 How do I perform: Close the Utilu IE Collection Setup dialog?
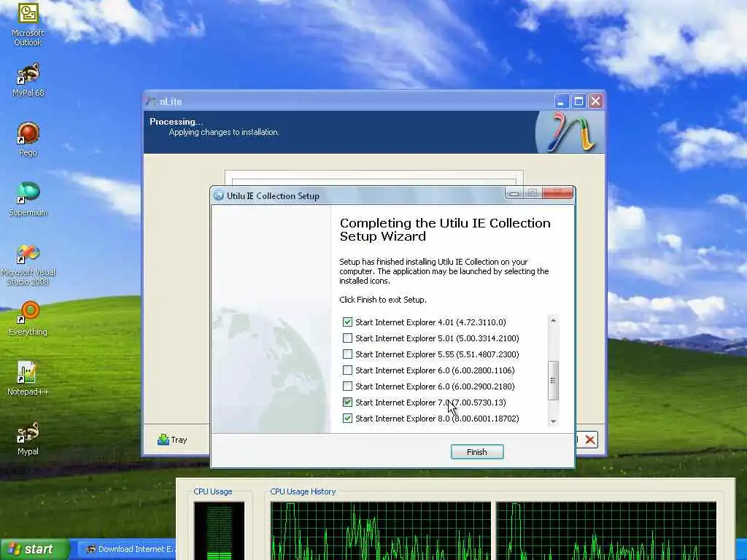557,192
